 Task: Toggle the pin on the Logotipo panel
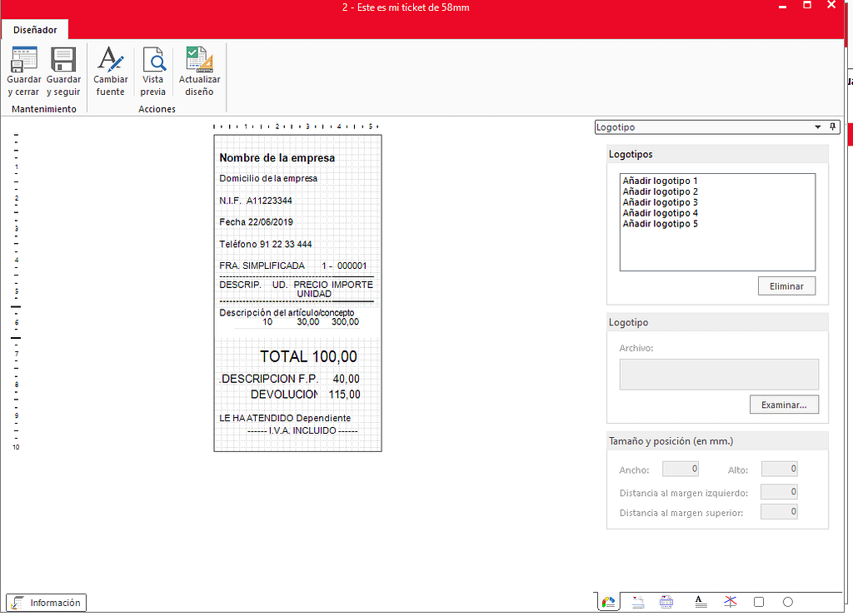(832, 127)
